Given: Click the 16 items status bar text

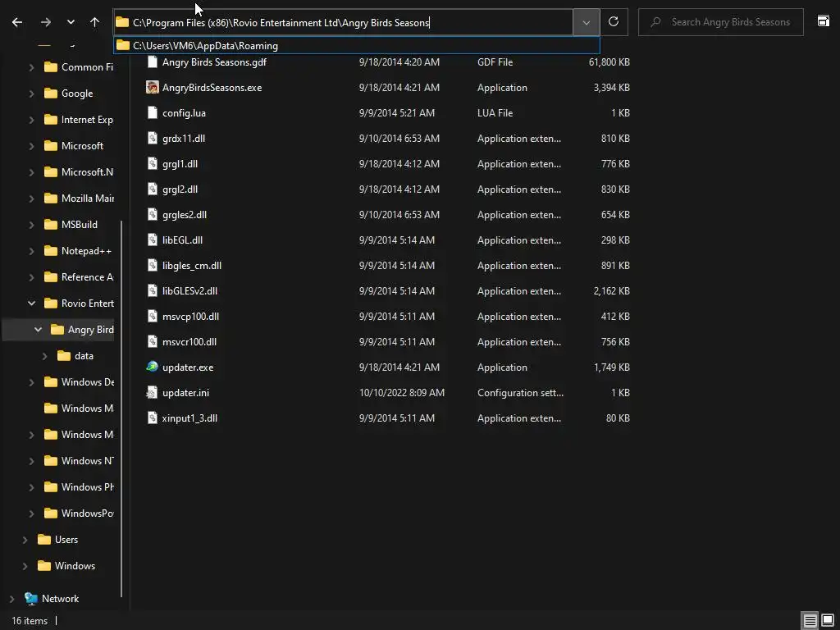Looking at the screenshot, I should pos(30,621).
